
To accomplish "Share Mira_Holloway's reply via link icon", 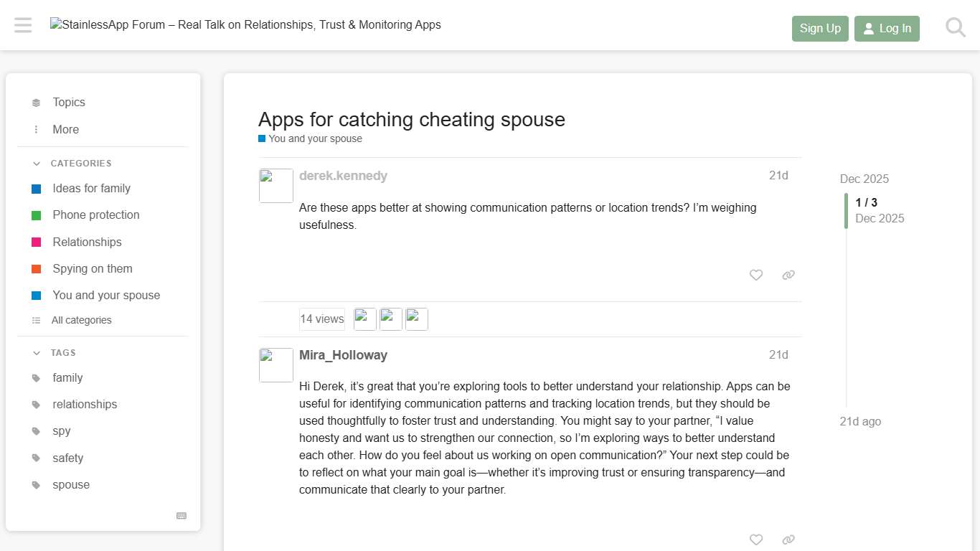I will pyautogui.click(x=788, y=540).
